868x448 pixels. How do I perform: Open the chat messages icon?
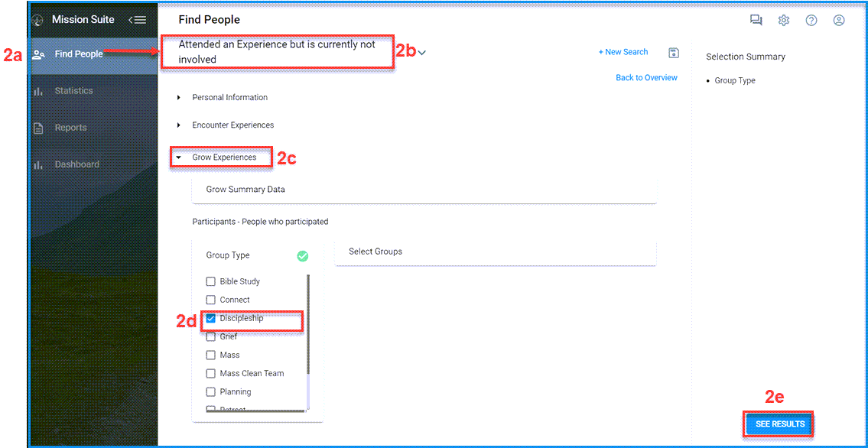coord(756,21)
